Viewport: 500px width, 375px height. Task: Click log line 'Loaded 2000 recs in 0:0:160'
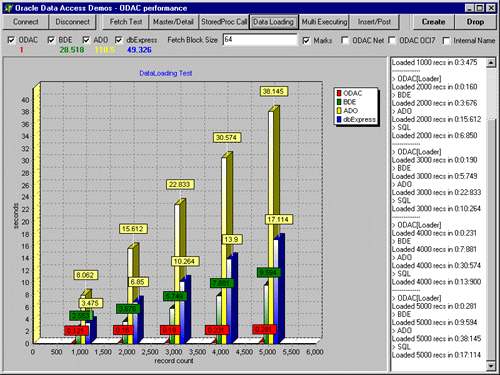(x=434, y=87)
